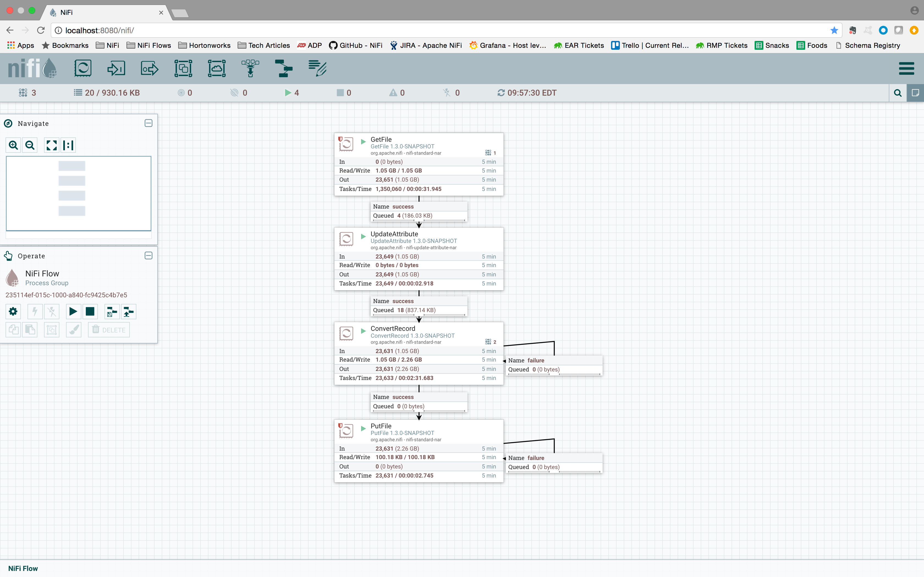Image resolution: width=924 pixels, height=577 pixels.
Task: Start the flow with play button
Action: 73,312
